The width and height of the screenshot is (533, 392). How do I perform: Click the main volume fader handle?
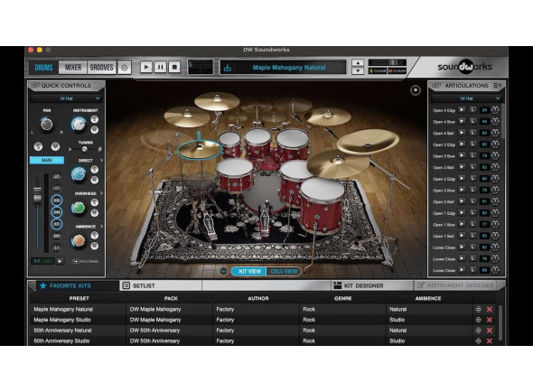tap(37, 194)
